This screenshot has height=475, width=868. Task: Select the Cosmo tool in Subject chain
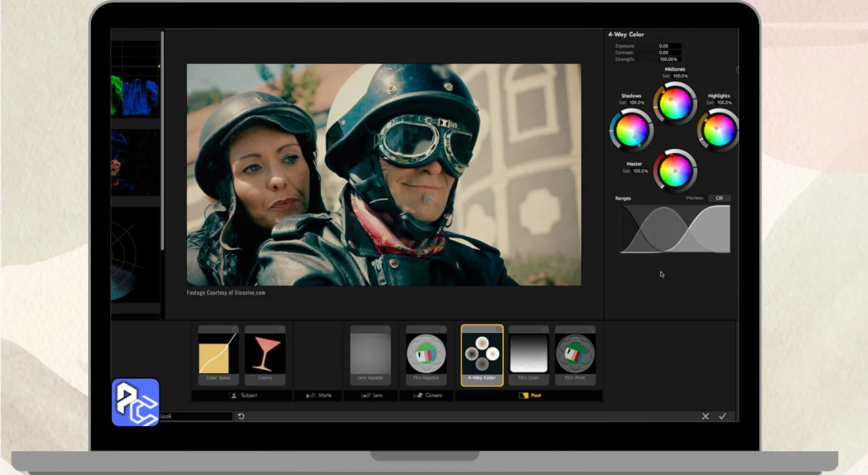(x=265, y=353)
